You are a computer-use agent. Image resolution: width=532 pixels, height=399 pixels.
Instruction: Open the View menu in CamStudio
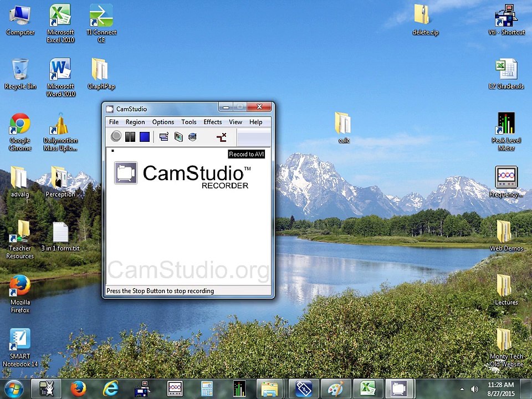click(x=235, y=122)
